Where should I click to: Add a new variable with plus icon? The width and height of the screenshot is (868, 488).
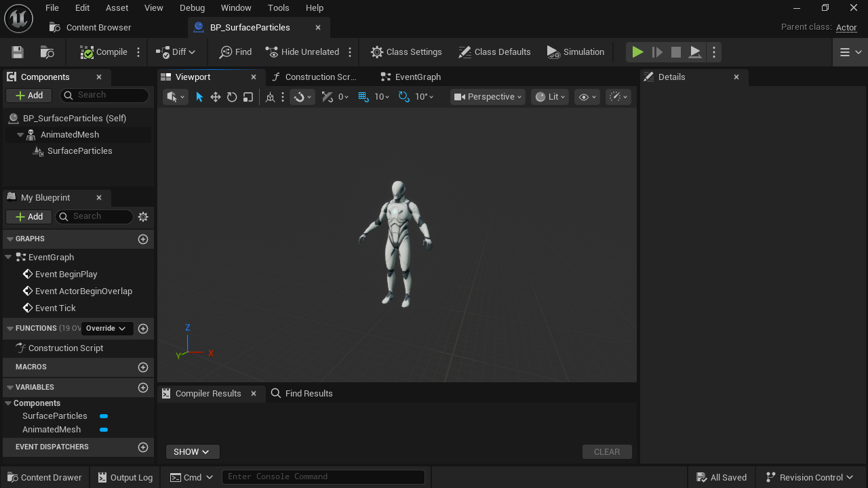(x=143, y=388)
